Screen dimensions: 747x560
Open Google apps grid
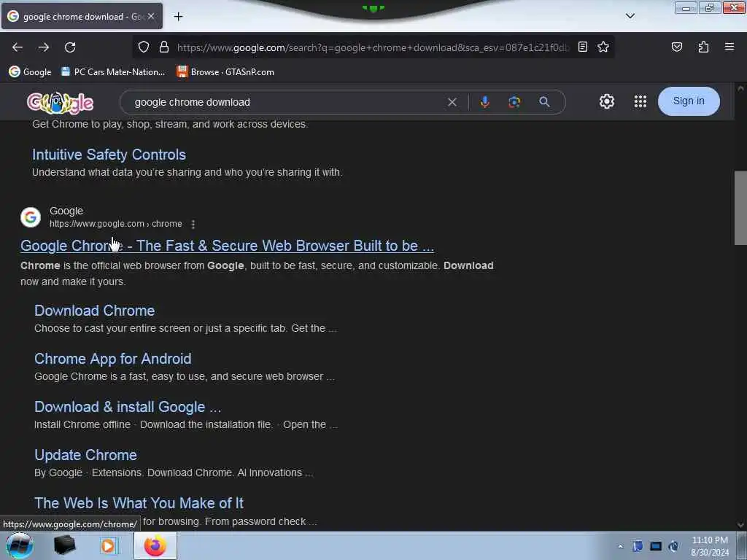(x=640, y=101)
